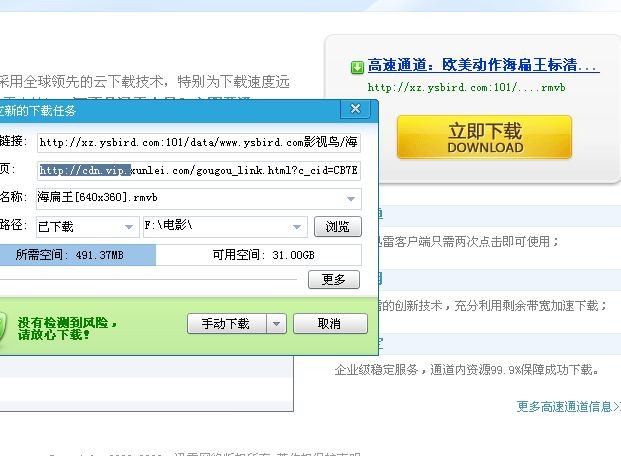The image size is (621, 456).
Task: Click the 手动下载 button
Action: (x=227, y=324)
